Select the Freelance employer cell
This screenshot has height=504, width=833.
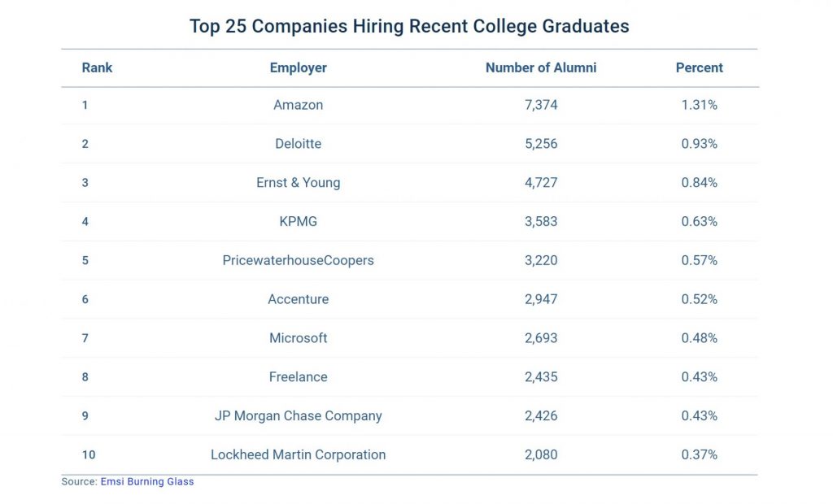pos(299,377)
